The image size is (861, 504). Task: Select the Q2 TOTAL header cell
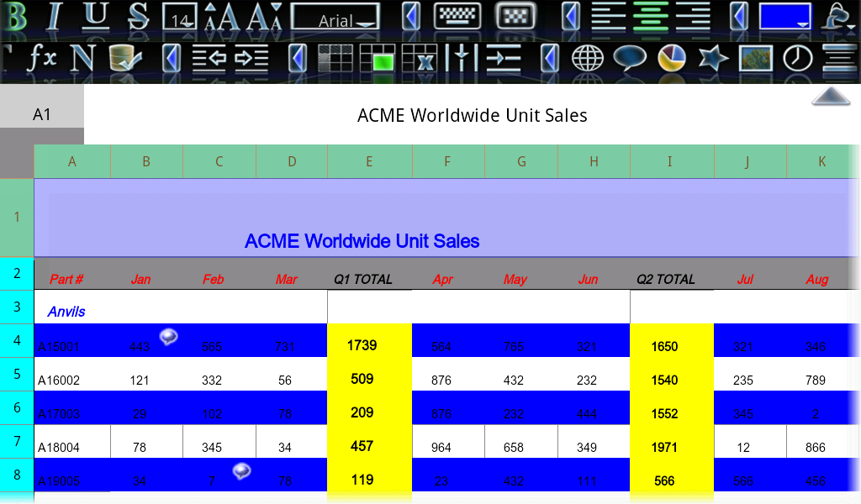point(672,273)
